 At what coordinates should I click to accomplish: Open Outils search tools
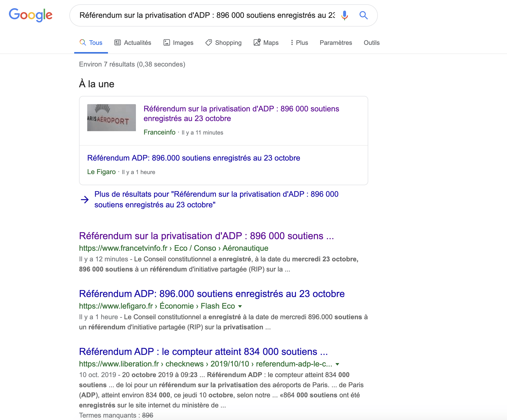(372, 43)
